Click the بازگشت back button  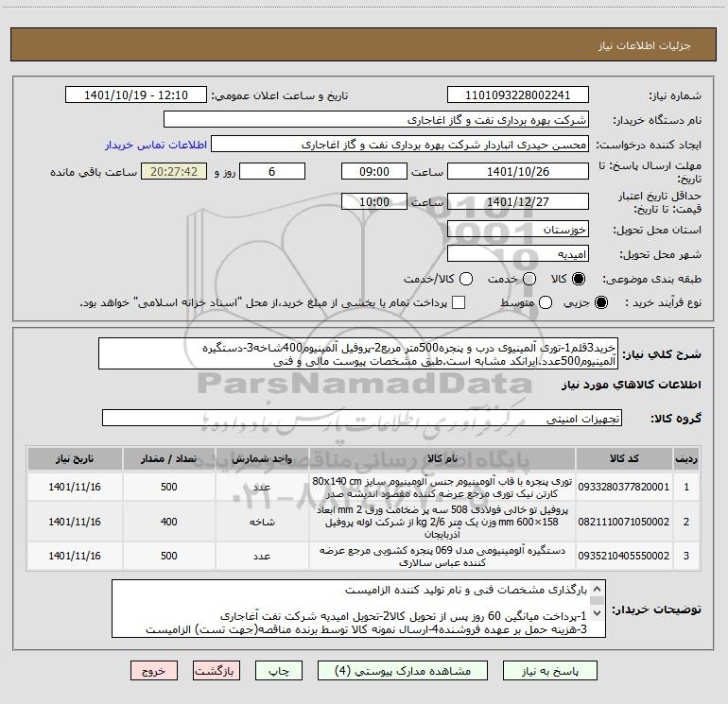[217, 671]
